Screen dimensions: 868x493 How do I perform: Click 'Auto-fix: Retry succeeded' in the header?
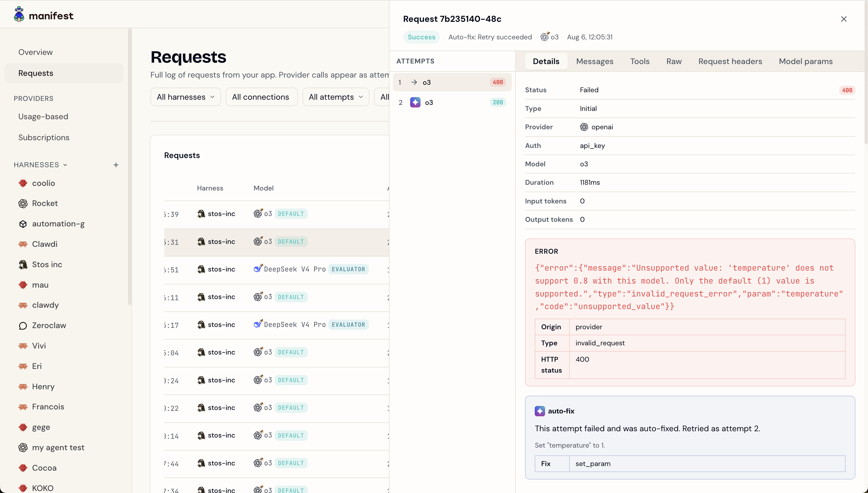pos(490,37)
